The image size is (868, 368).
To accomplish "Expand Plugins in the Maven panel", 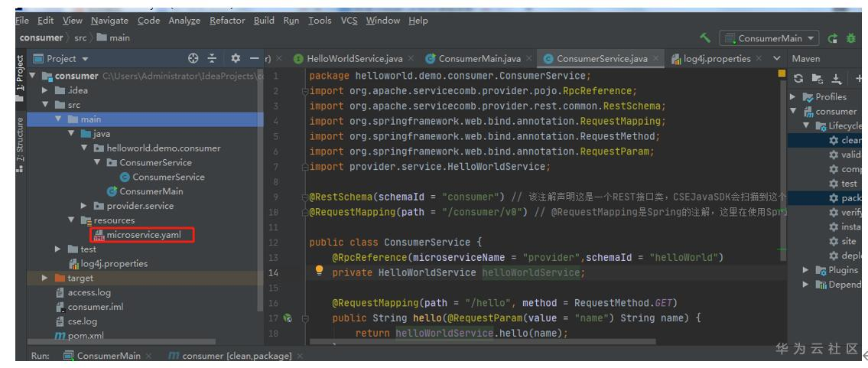I will [x=807, y=270].
